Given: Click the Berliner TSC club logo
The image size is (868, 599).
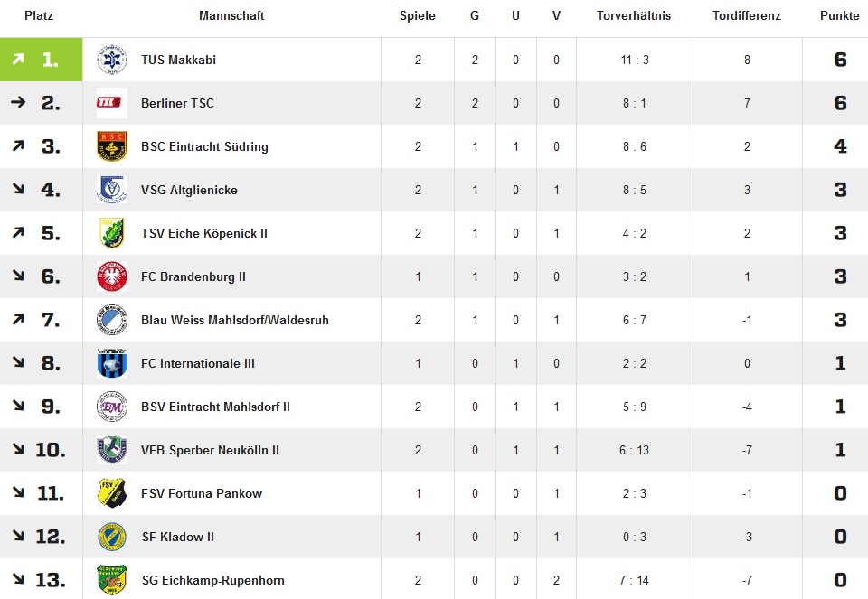Looking at the screenshot, I should coord(111,103).
